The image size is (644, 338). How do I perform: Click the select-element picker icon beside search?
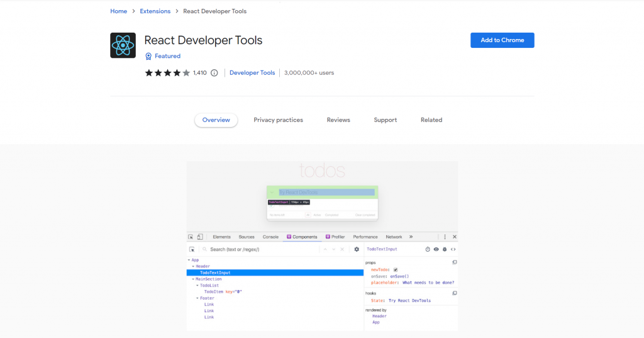tap(192, 250)
